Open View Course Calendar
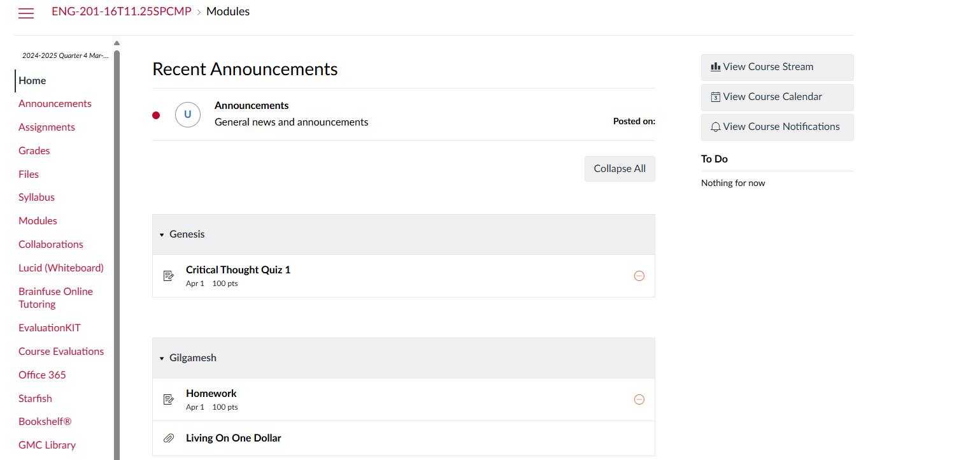Screen dimensions: 980x460 pos(777,97)
